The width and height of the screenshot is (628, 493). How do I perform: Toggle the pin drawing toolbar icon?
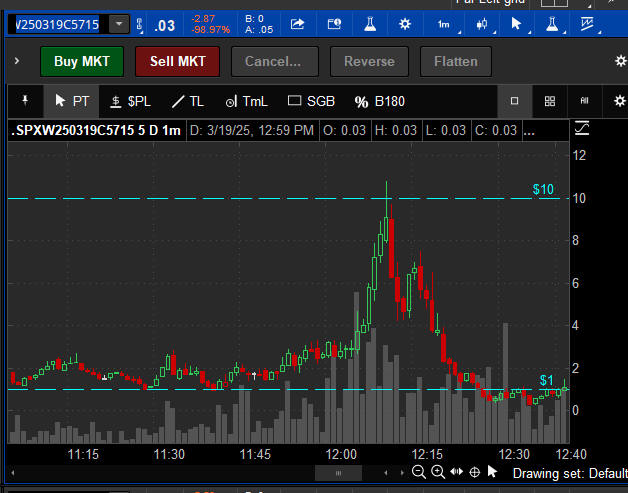tap(25, 101)
